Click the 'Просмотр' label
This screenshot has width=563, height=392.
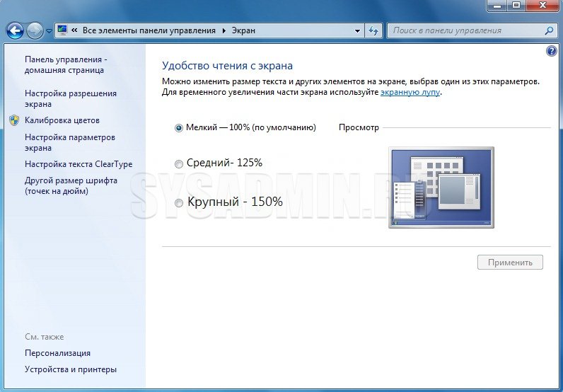pyautogui.click(x=359, y=127)
